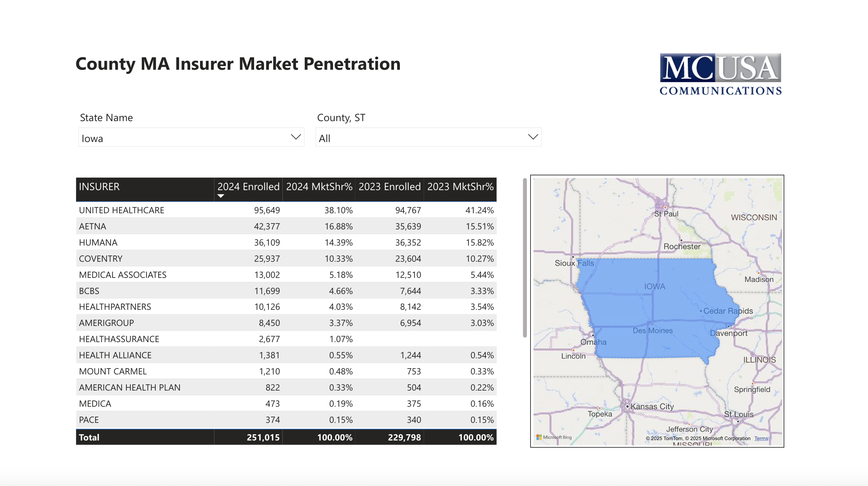The height and width of the screenshot is (486, 868).
Task: Click the Topeka label on map
Action: point(600,414)
